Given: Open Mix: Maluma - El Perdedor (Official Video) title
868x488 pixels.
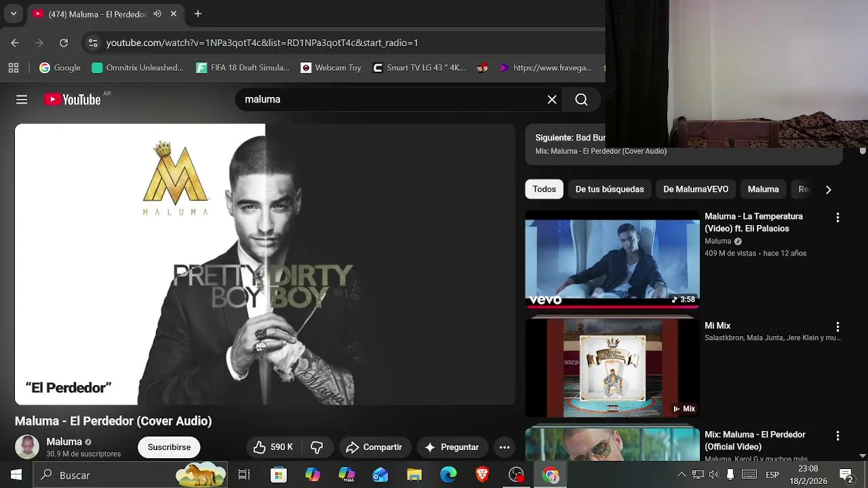Looking at the screenshot, I should point(755,441).
